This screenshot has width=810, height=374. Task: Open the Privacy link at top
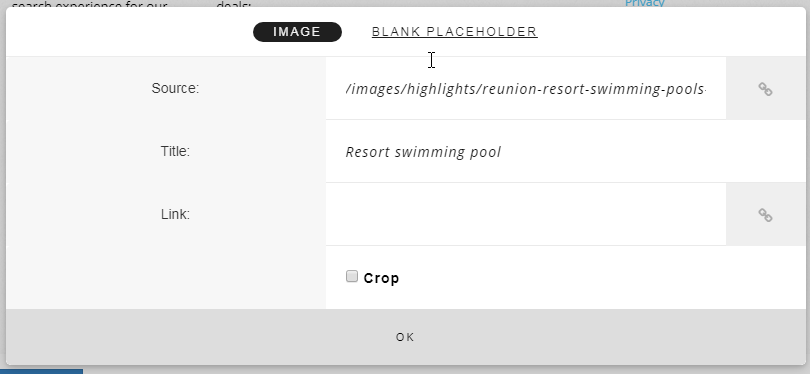click(x=644, y=3)
